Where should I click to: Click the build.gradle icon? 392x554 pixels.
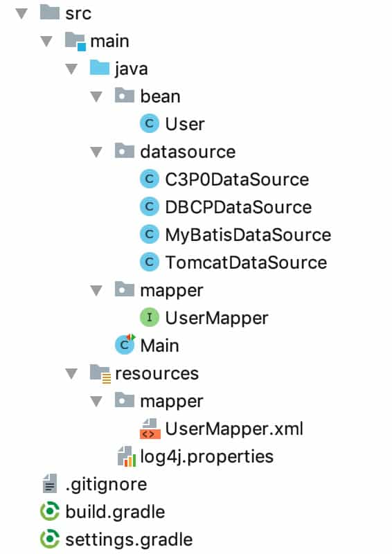coord(50,511)
